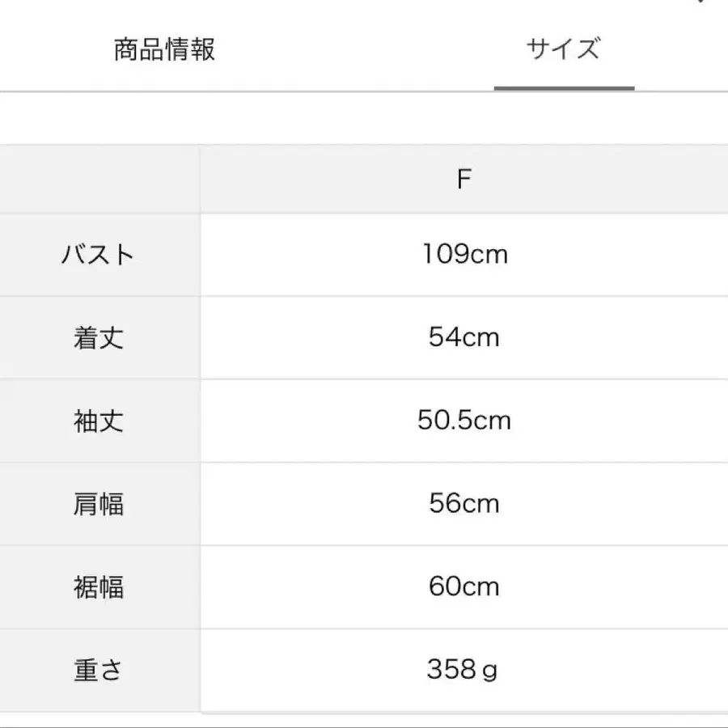Screen dimensions: 728x728
Task: Click the 54cm length measurement value
Action: click(463, 337)
